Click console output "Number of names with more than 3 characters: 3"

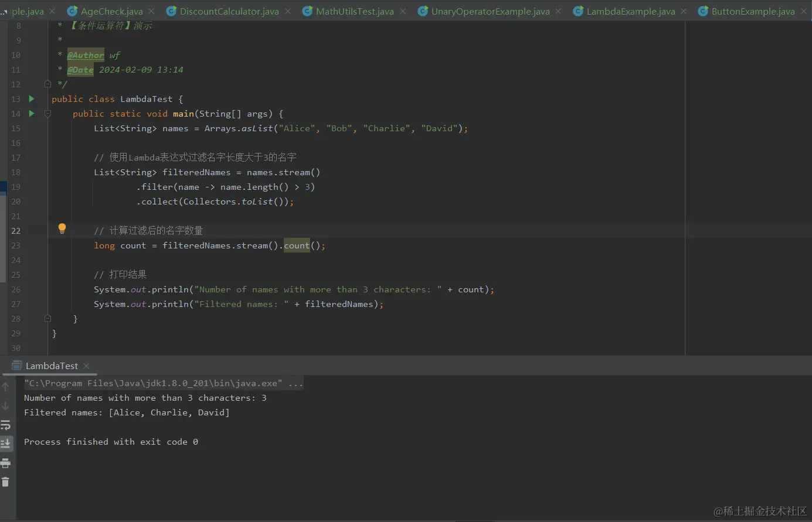[x=145, y=398]
